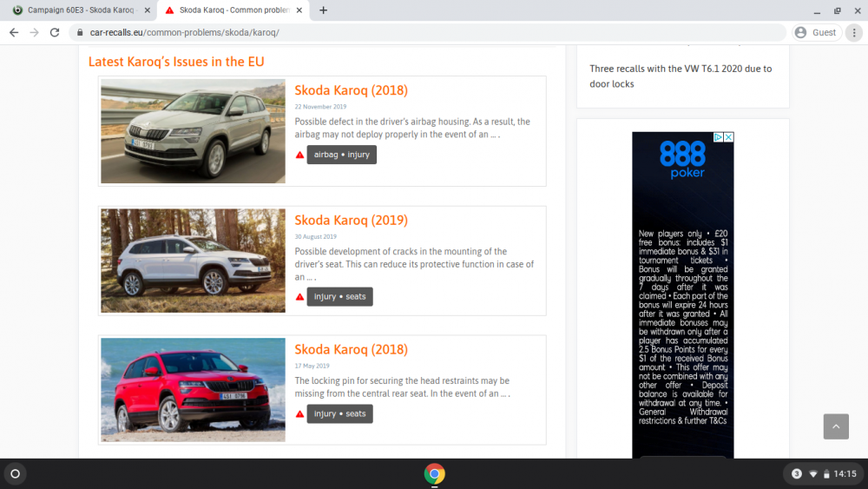Screen dimensions: 868x489
Task: Click the notification count badge in tray
Action: tap(797, 474)
